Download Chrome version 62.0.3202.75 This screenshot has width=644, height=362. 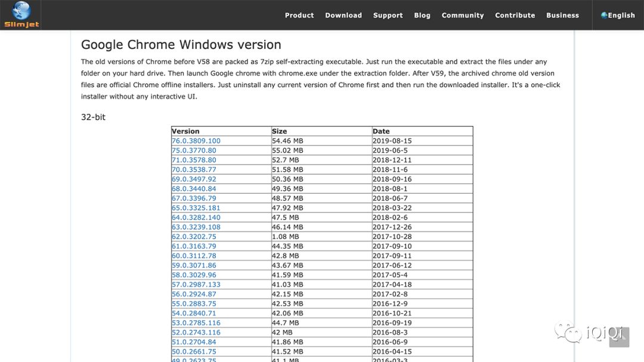click(x=194, y=237)
